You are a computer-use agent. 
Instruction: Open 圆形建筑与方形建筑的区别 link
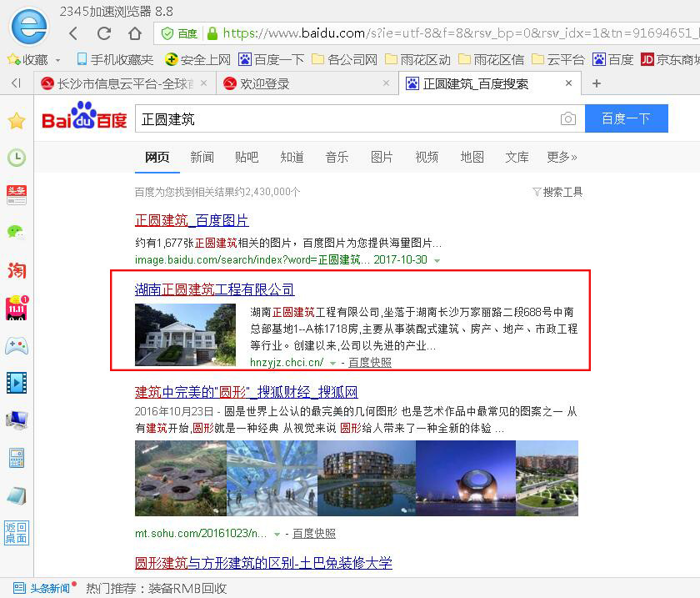click(263, 563)
